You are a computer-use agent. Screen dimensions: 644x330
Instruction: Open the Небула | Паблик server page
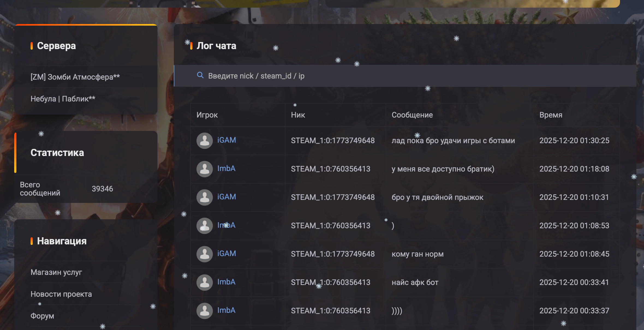pyautogui.click(x=62, y=99)
